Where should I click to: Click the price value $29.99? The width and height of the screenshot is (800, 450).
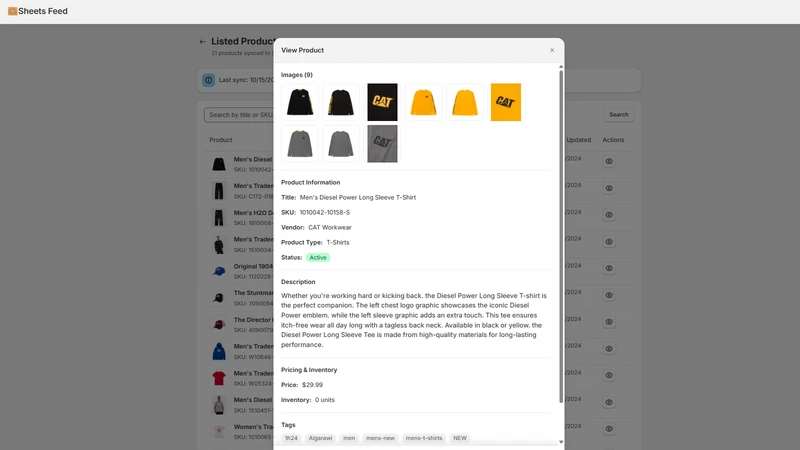click(312, 385)
